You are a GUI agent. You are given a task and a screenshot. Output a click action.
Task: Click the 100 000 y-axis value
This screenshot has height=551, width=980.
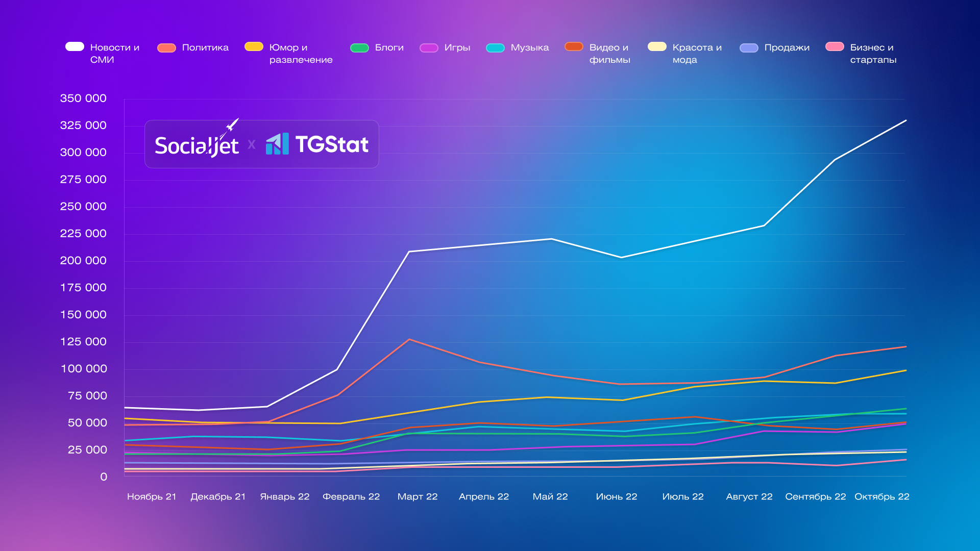point(84,368)
